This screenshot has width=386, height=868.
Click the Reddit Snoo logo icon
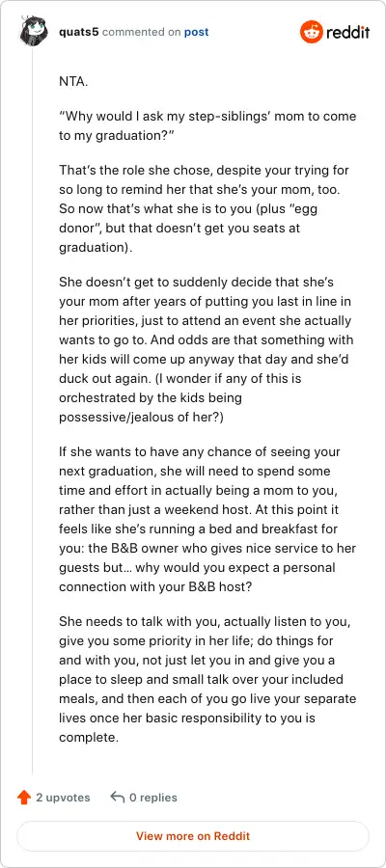[x=312, y=32]
